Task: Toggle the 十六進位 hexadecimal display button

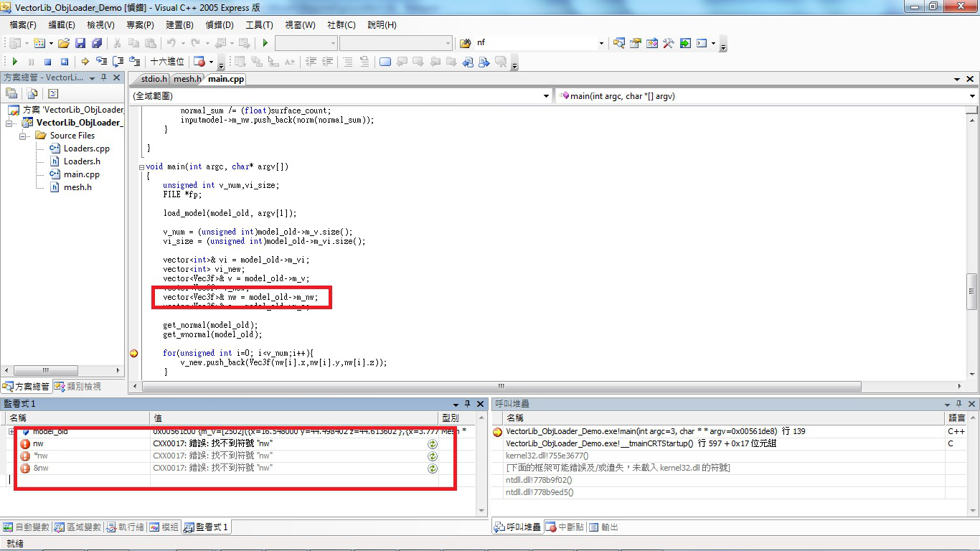Action: click(167, 62)
